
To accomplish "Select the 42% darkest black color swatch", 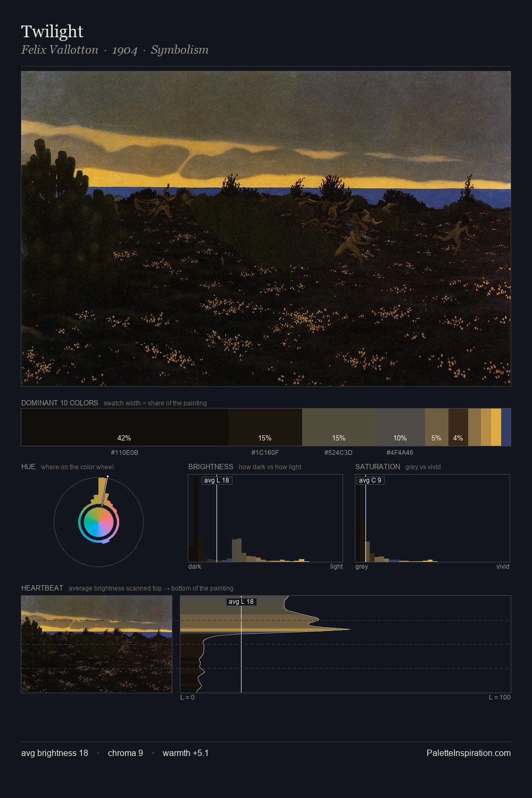I will 124,427.
